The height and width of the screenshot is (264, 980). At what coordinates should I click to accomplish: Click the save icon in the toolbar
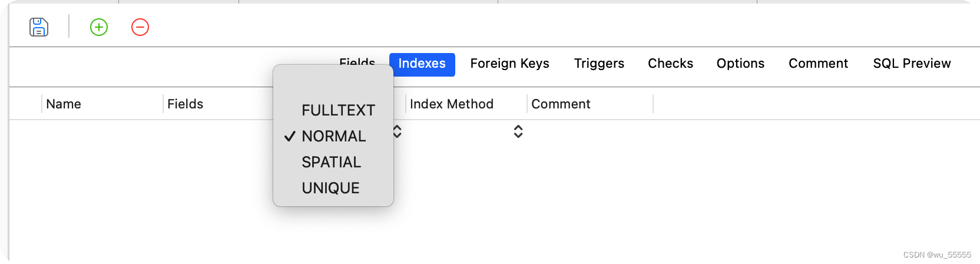(39, 27)
